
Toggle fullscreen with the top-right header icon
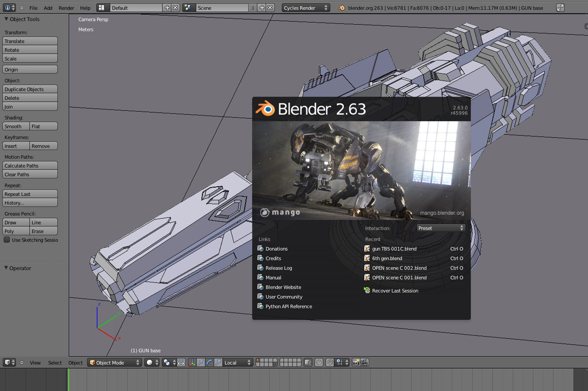560,8
